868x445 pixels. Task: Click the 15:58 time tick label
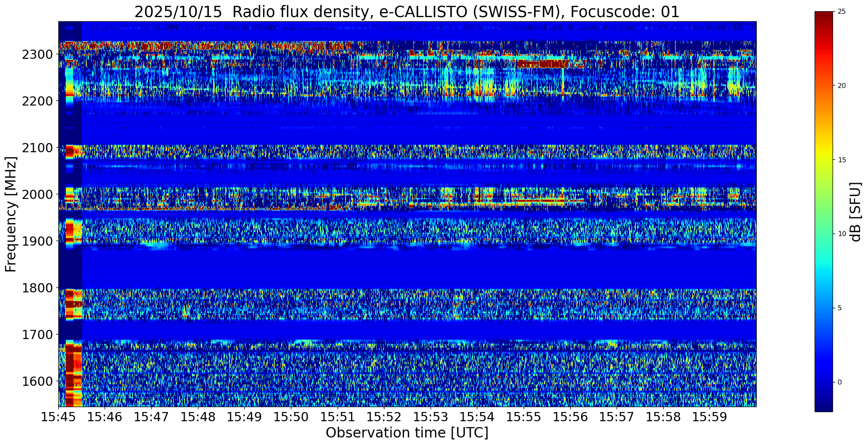click(x=663, y=417)
